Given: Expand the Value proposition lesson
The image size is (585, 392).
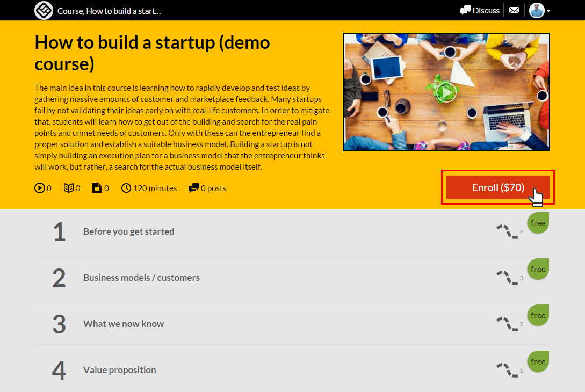Looking at the screenshot, I should coord(119,370).
